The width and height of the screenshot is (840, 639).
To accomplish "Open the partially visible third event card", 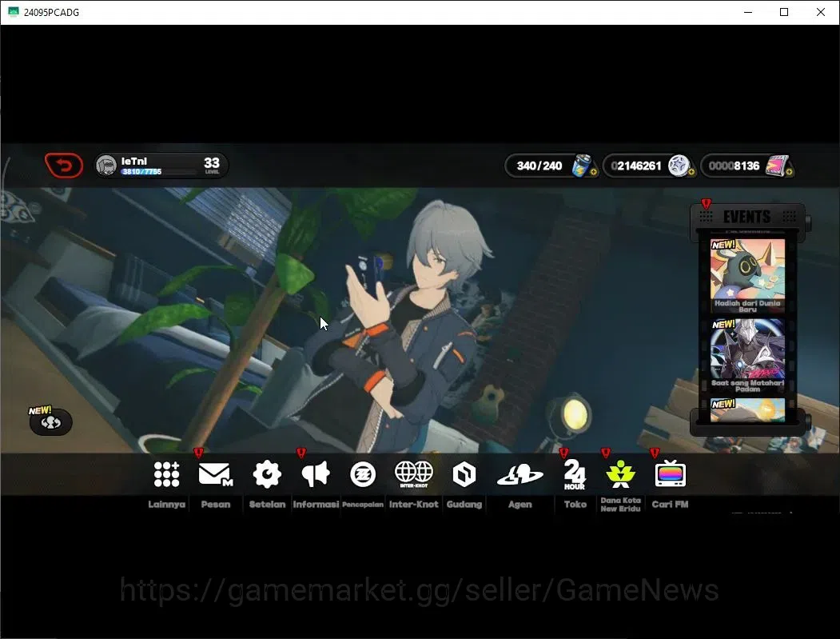I will coord(747,410).
